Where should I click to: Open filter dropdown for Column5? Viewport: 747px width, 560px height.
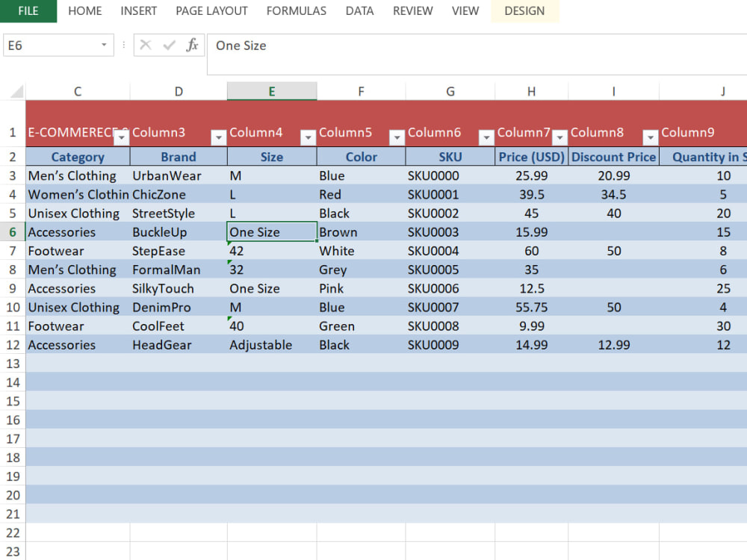click(397, 137)
